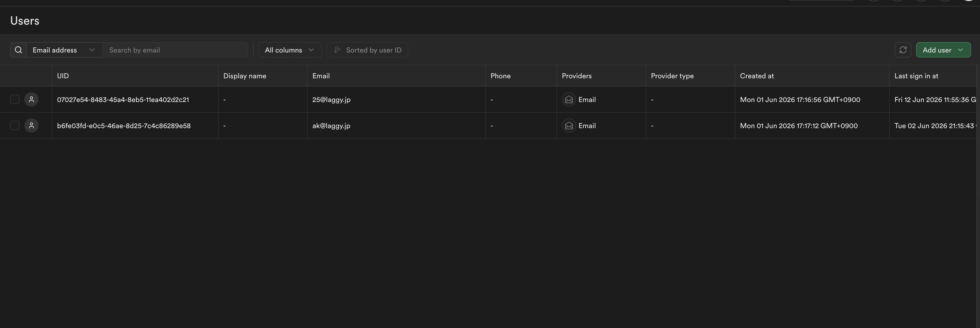
Task: Click Email provider label in ak@laggy.jp row
Action: [x=587, y=126]
